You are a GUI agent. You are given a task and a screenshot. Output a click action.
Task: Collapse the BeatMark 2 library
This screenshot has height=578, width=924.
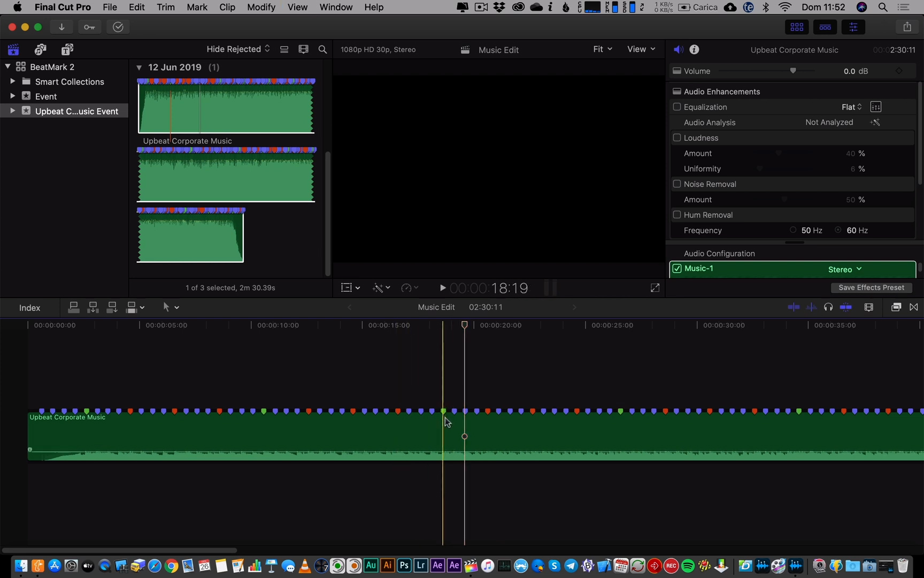(x=7, y=66)
